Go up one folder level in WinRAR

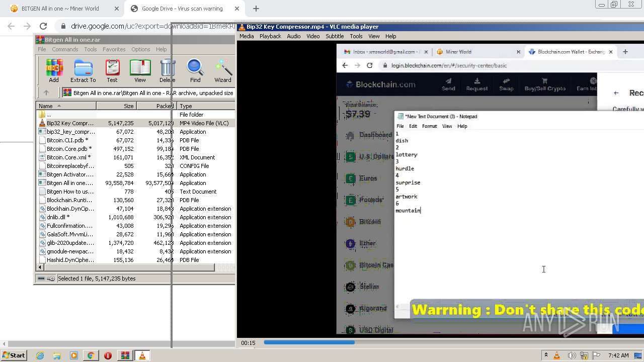pyautogui.click(x=46, y=93)
